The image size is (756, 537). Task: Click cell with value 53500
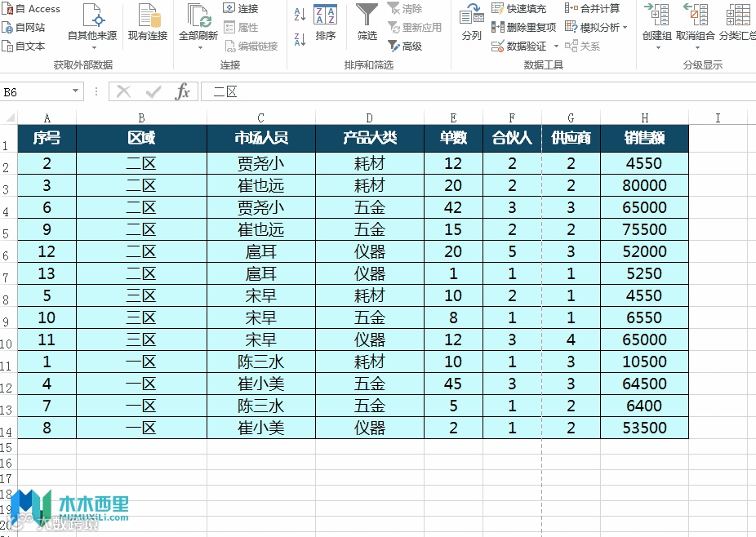(645, 428)
